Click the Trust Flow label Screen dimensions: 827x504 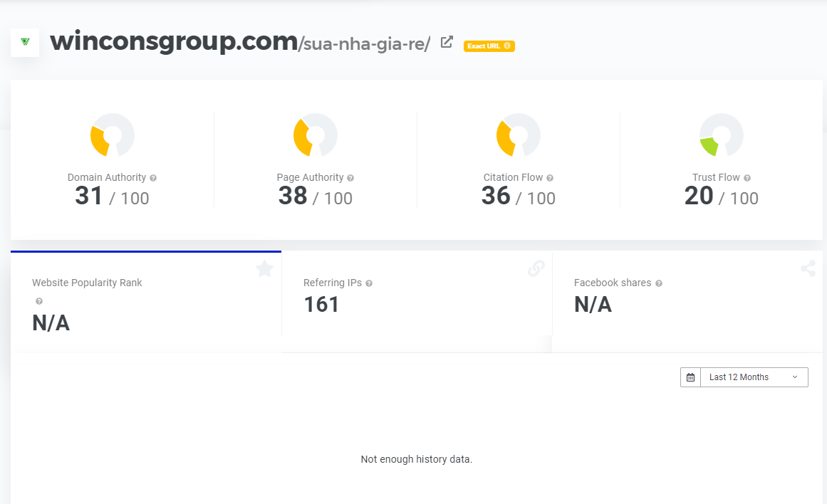tap(717, 178)
